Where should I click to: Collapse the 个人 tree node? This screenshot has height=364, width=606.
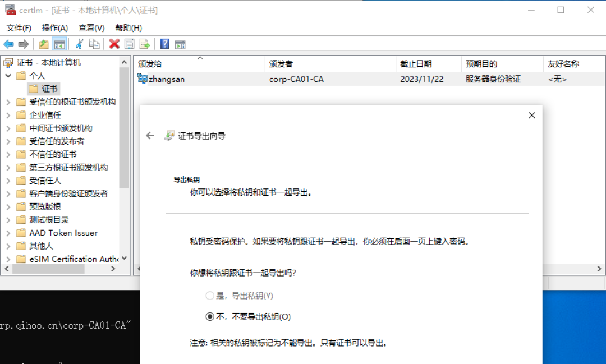point(8,76)
